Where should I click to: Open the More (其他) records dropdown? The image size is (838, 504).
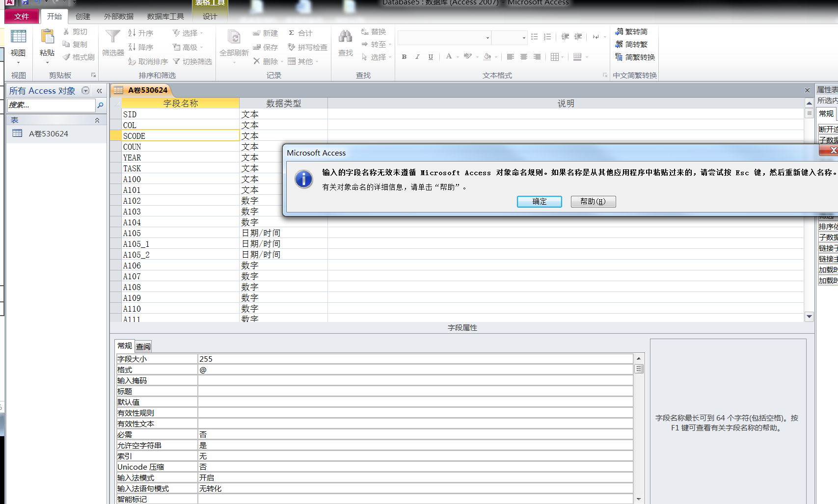pyautogui.click(x=303, y=61)
